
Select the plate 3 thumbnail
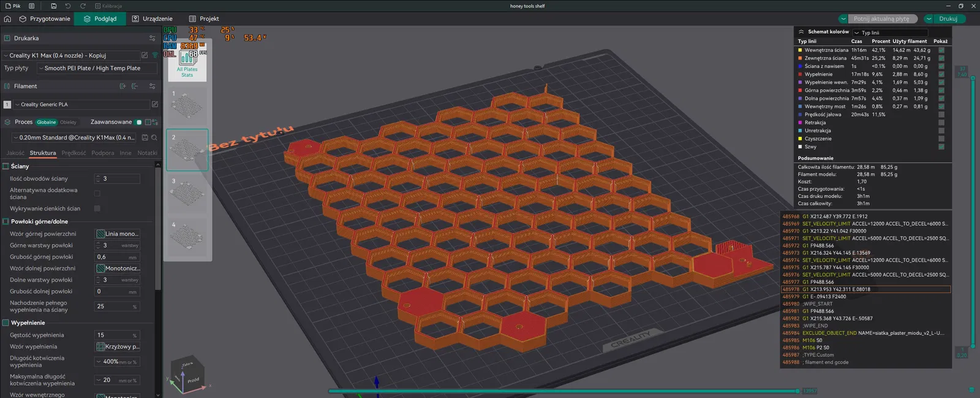(187, 193)
